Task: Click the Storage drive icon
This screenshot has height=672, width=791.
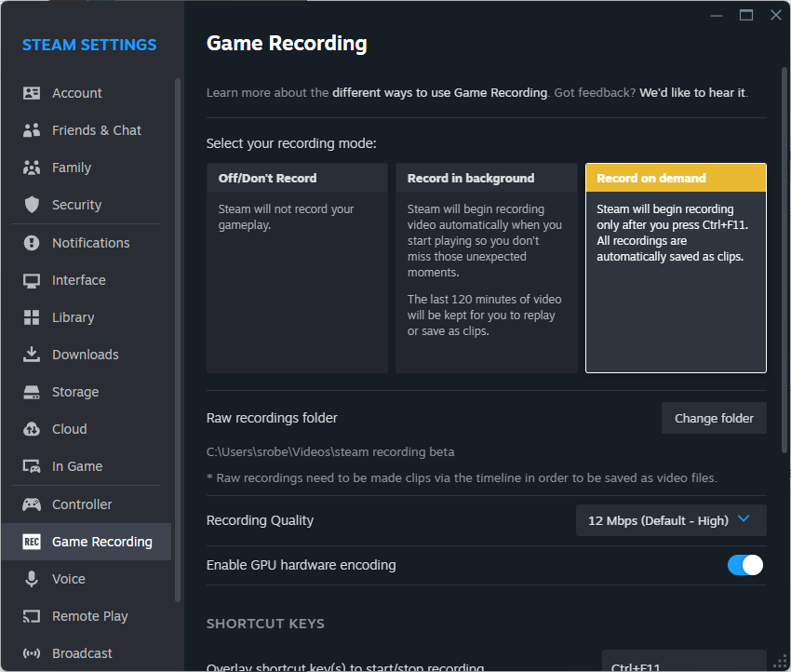Action: tap(32, 391)
